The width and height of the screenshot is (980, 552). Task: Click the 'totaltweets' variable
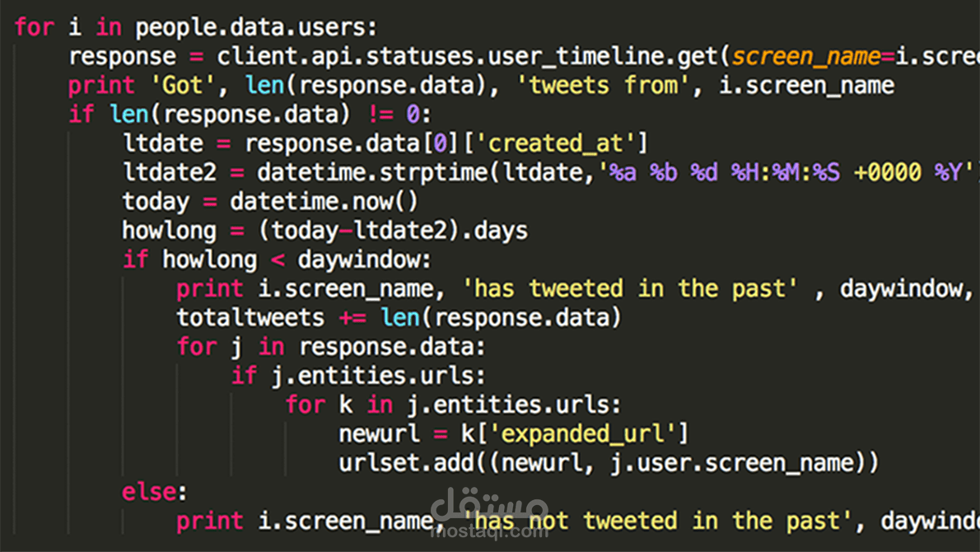[x=250, y=317]
